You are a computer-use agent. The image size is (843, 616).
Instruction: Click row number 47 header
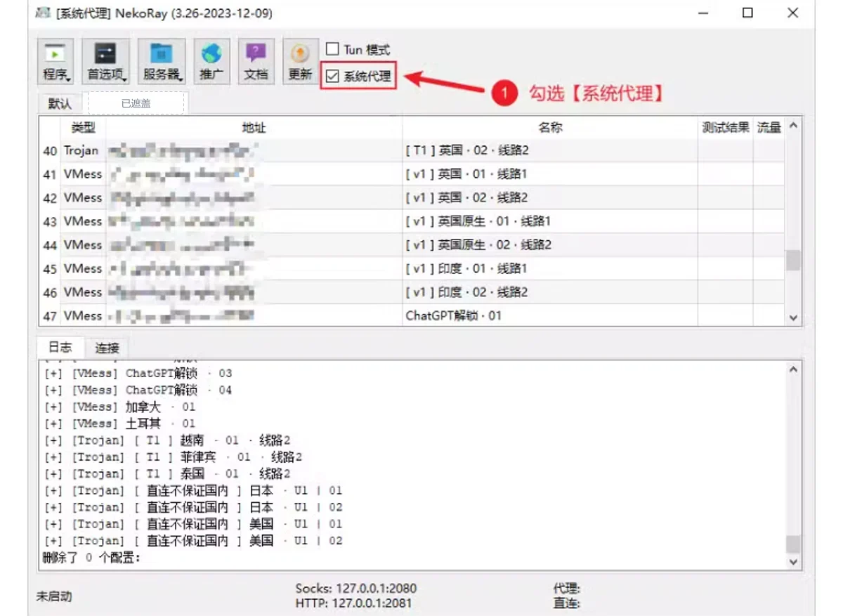click(x=49, y=315)
